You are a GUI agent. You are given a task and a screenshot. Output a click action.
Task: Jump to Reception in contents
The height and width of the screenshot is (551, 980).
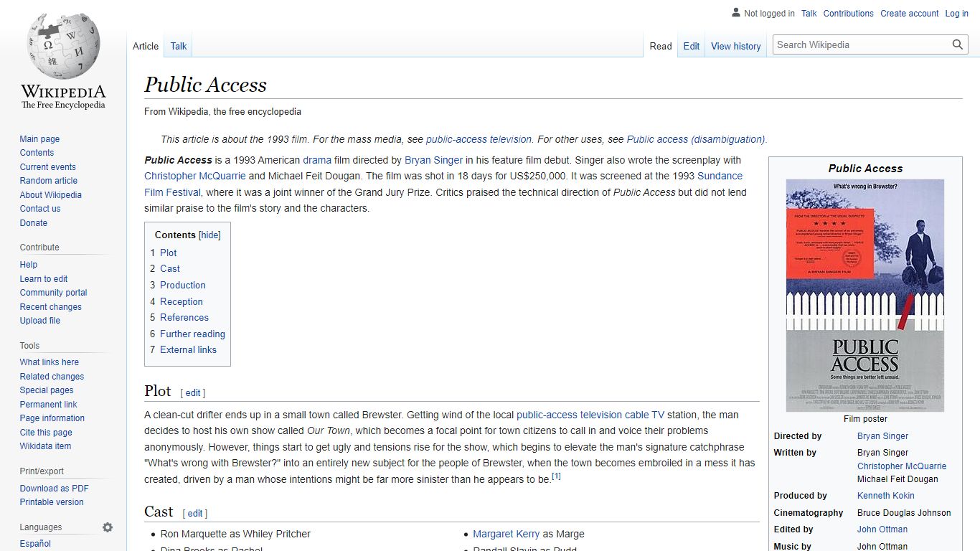pyautogui.click(x=181, y=302)
